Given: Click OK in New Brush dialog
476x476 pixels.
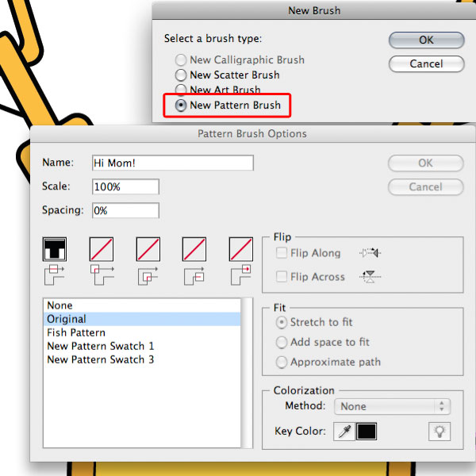Looking at the screenshot, I should (x=427, y=40).
